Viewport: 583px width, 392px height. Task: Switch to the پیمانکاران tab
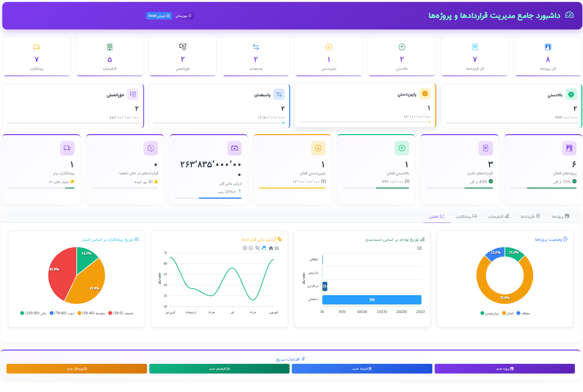(466, 216)
